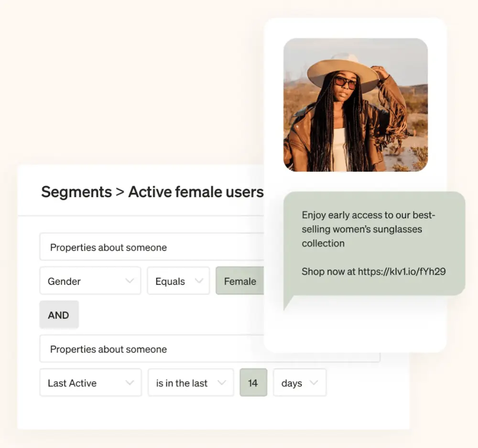Click the chevron next to 'is in the last'

pyautogui.click(x=222, y=383)
